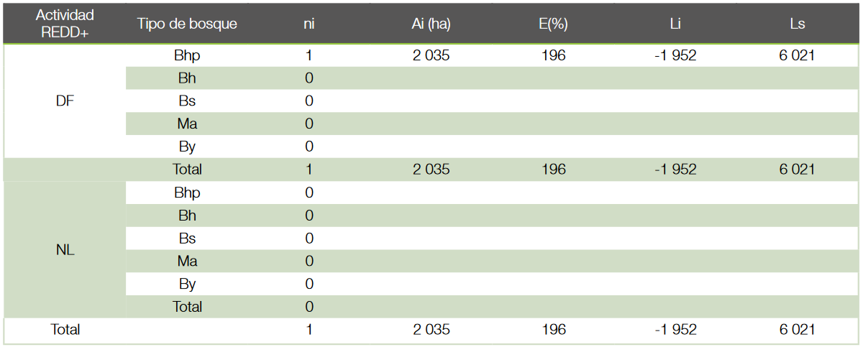The width and height of the screenshot is (868, 347).
Task: Click the 'Ls' column header
Action: tap(797, 24)
